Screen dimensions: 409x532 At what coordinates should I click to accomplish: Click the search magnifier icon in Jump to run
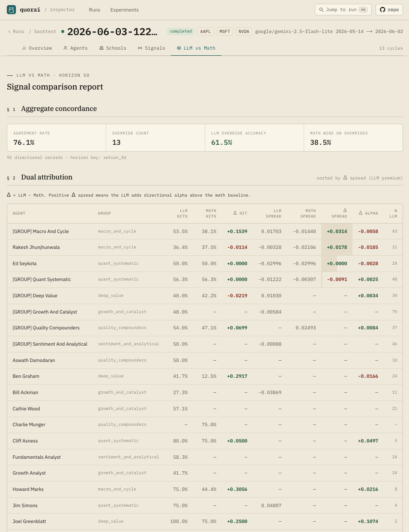[x=321, y=9]
